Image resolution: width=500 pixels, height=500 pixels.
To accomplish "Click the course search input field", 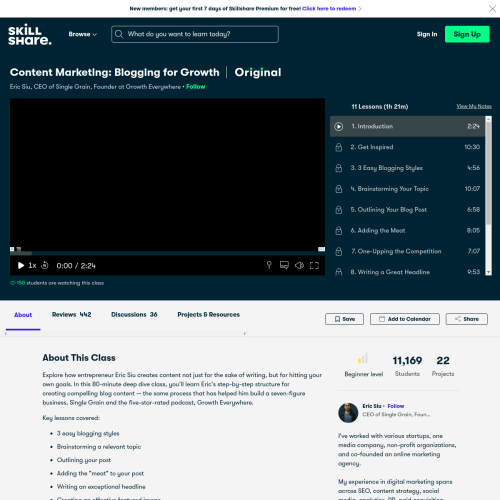I will pyautogui.click(x=195, y=34).
